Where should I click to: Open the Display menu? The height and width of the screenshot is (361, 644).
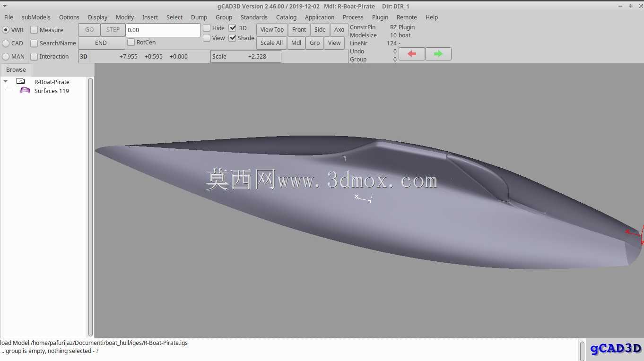[98, 17]
